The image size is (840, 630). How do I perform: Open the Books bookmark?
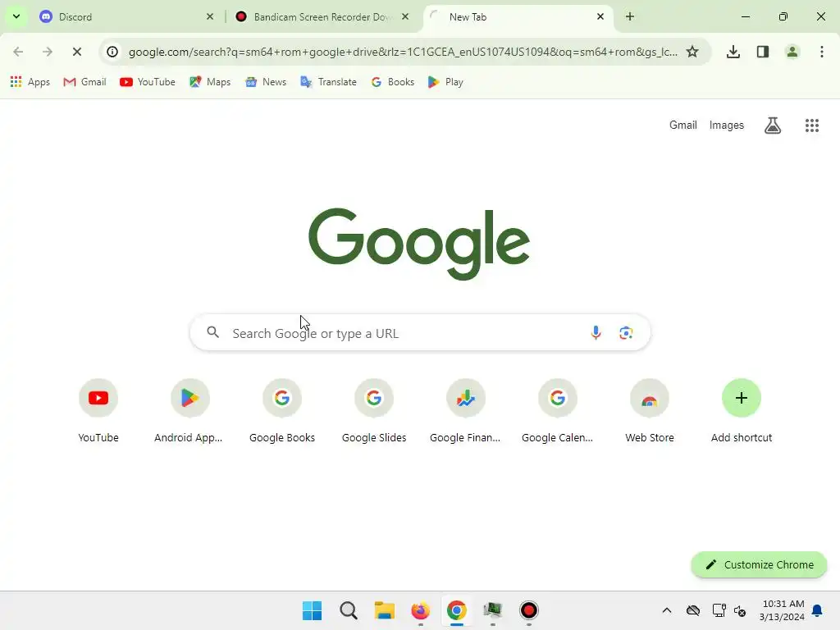[x=393, y=82]
